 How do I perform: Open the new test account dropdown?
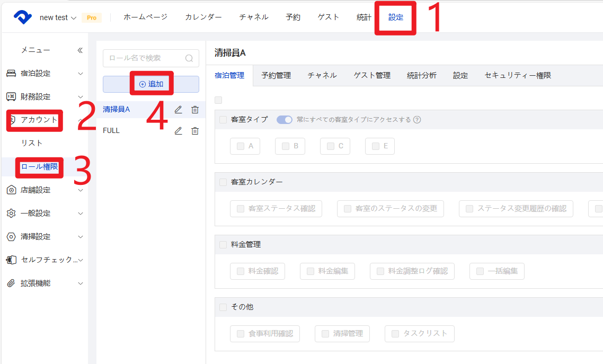pos(58,17)
